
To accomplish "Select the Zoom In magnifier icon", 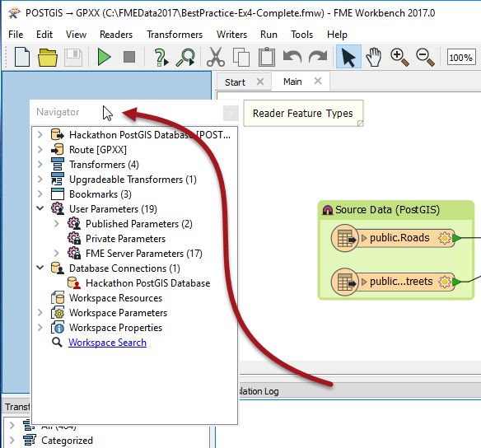I will point(399,57).
